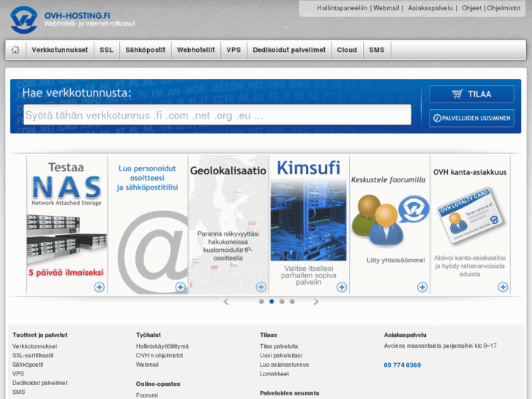Select the second carousel page dot
The width and height of the screenshot is (532, 399).
[271, 302]
